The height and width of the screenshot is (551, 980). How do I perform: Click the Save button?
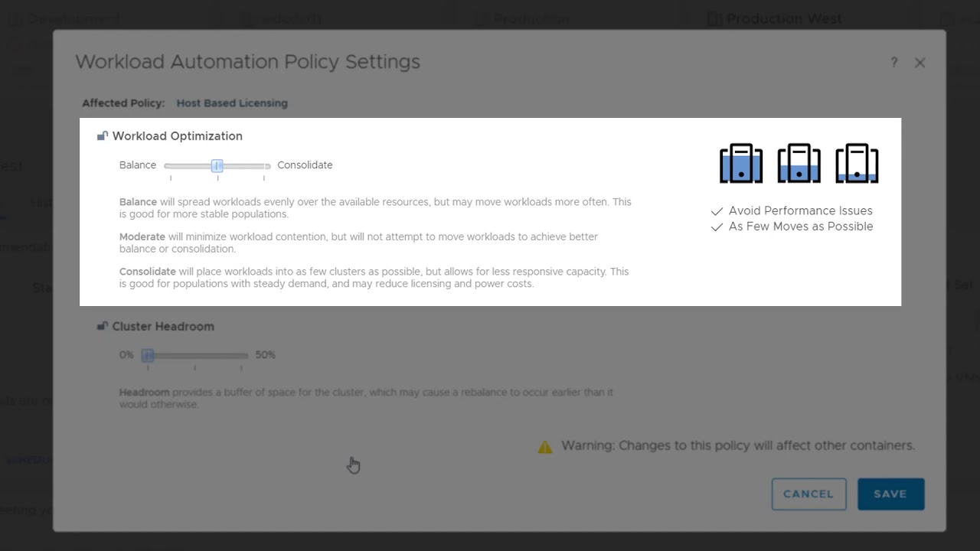click(x=891, y=494)
